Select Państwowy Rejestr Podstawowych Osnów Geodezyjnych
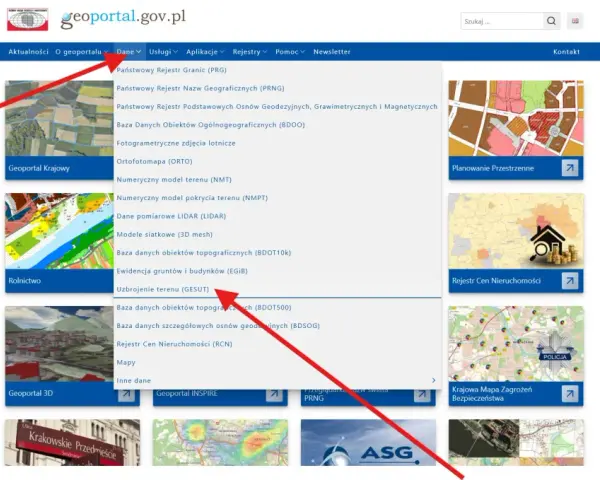Image resolution: width=600 pixels, height=480 pixels. pyautogui.click(x=277, y=106)
